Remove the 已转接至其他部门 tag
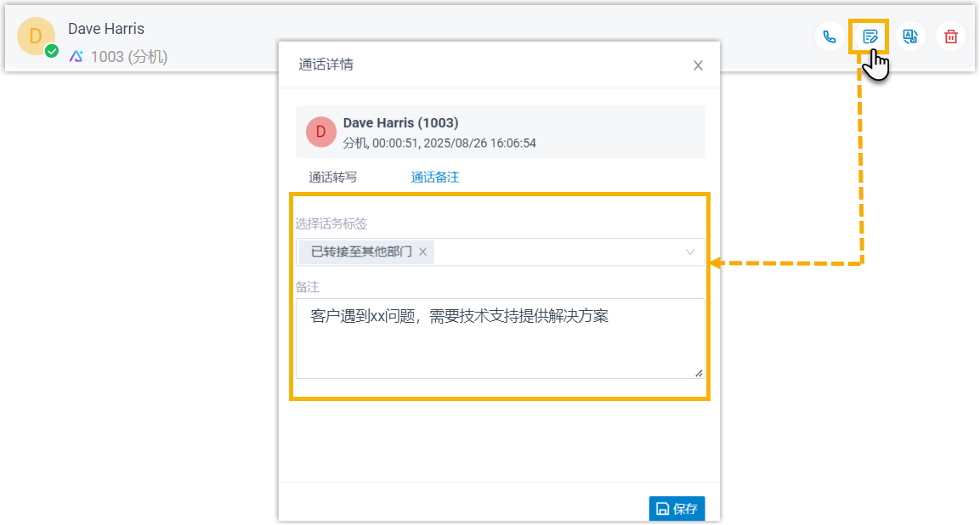 click(422, 252)
